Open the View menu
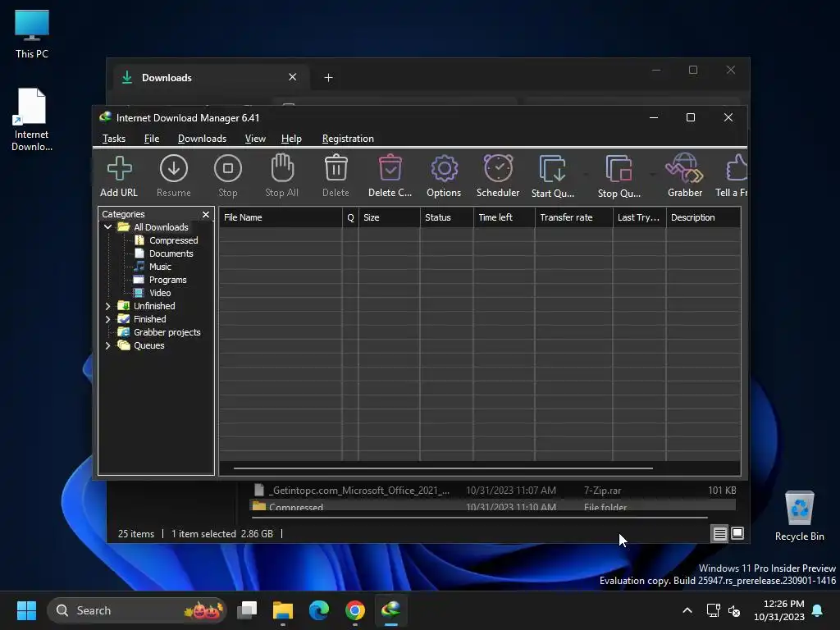The image size is (840, 630). [x=255, y=139]
